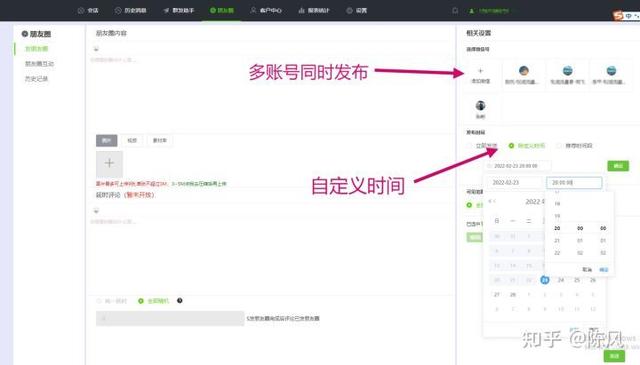The height and width of the screenshot is (365, 640).
Task: Click the green confirm button beside the datetime field
Action: tap(618, 166)
